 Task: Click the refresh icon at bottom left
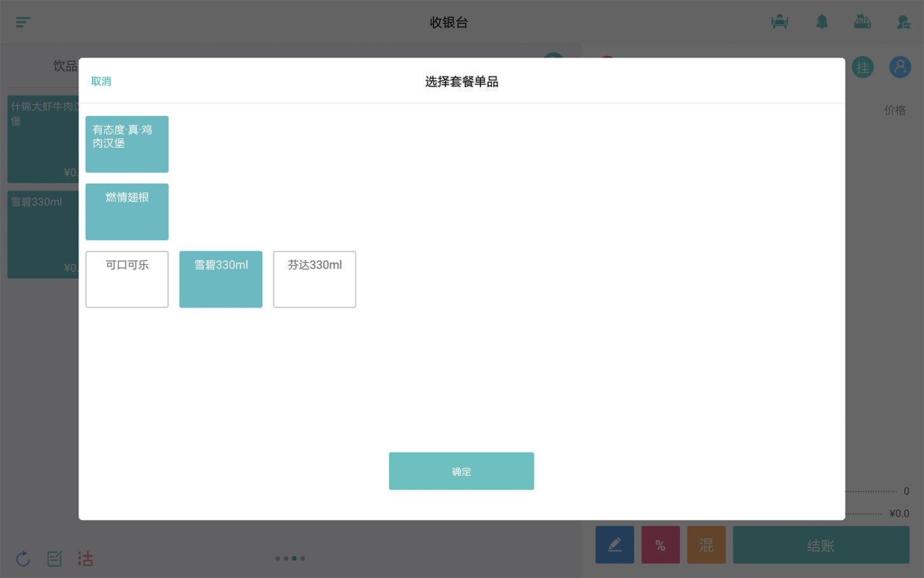tap(23, 559)
